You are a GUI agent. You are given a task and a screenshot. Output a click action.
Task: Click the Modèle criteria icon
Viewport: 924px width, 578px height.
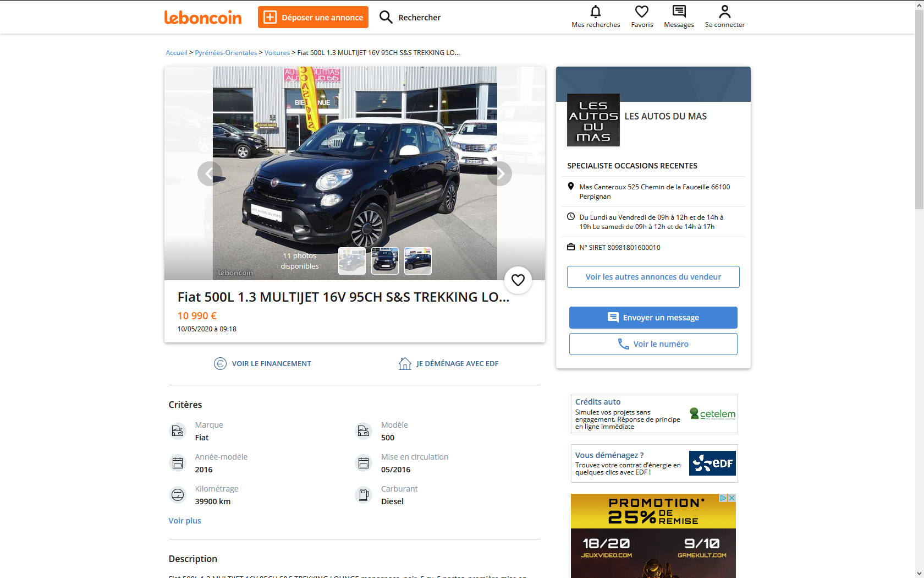tap(364, 431)
